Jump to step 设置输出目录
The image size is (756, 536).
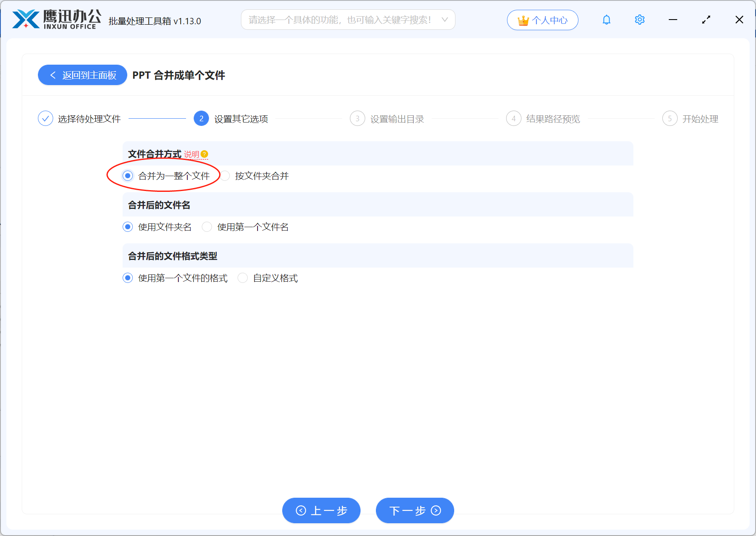(x=396, y=119)
